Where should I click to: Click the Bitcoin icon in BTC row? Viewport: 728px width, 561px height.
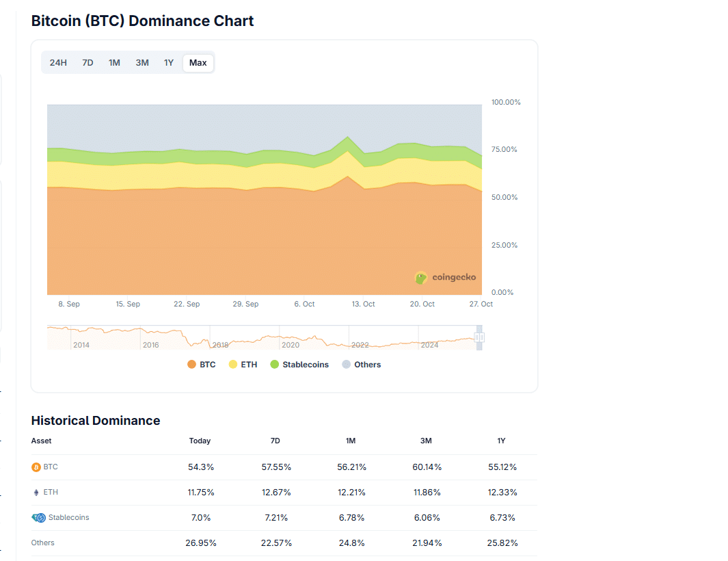pyautogui.click(x=36, y=467)
